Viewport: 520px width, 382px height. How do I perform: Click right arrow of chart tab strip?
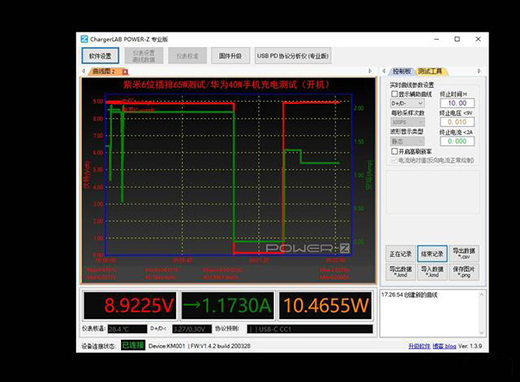(x=370, y=71)
